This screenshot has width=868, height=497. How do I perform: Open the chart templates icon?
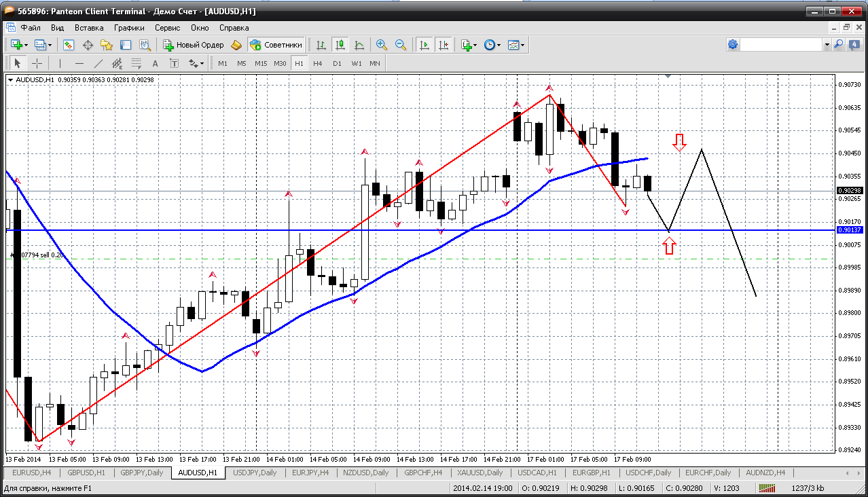[513, 45]
